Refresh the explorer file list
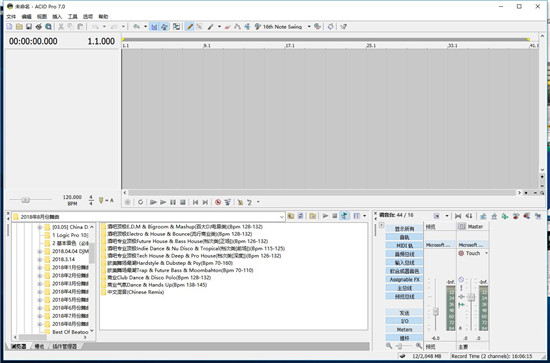This screenshot has height=363, width=550. click(x=300, y=216)
